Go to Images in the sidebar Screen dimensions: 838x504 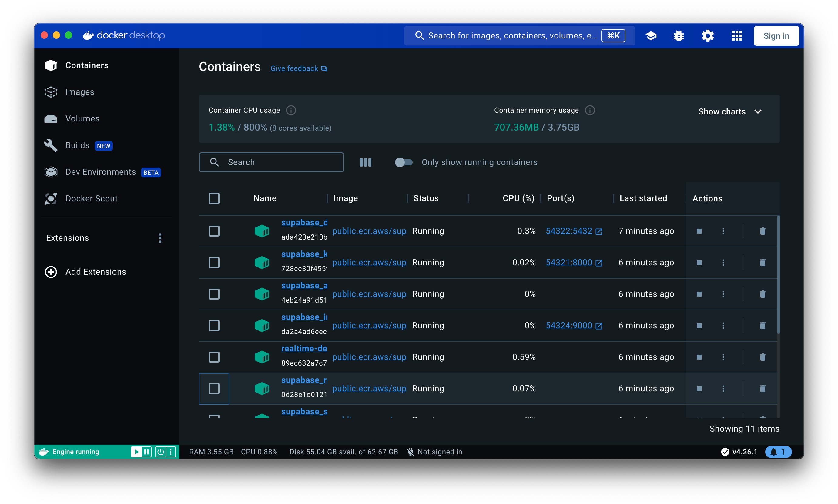(79, 92)
